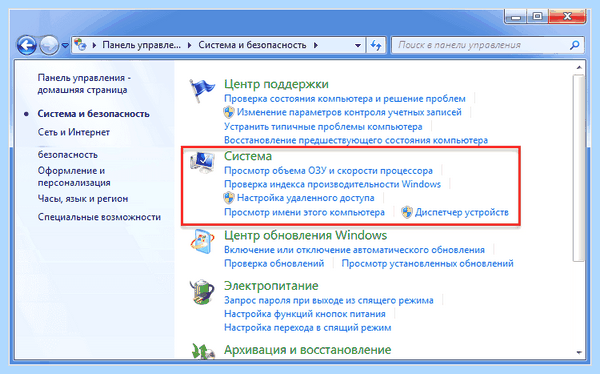Click shield icon beside 'Диспетчер устройств'
Image resolution: width=600 pixels, height=374 pixels.
coord(407,212)
